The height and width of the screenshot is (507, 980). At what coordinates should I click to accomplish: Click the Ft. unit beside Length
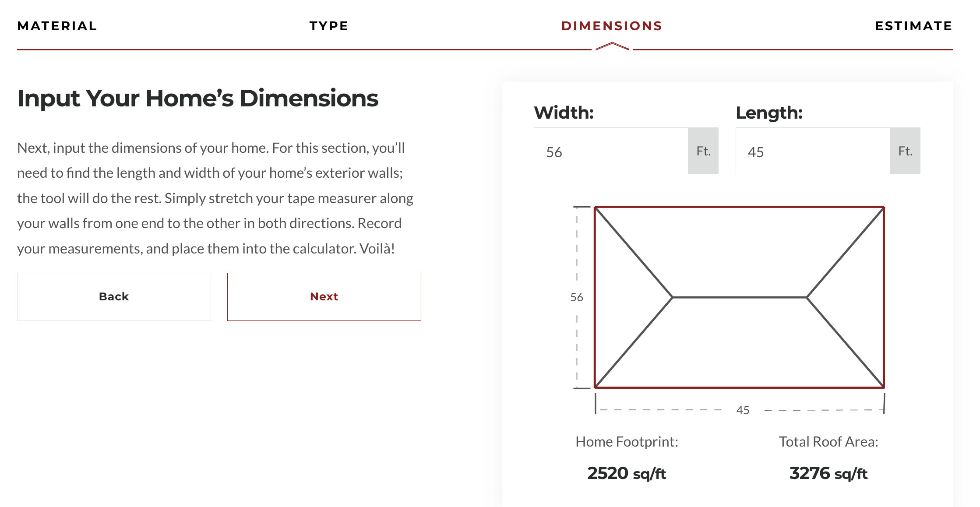pos(905,151)
